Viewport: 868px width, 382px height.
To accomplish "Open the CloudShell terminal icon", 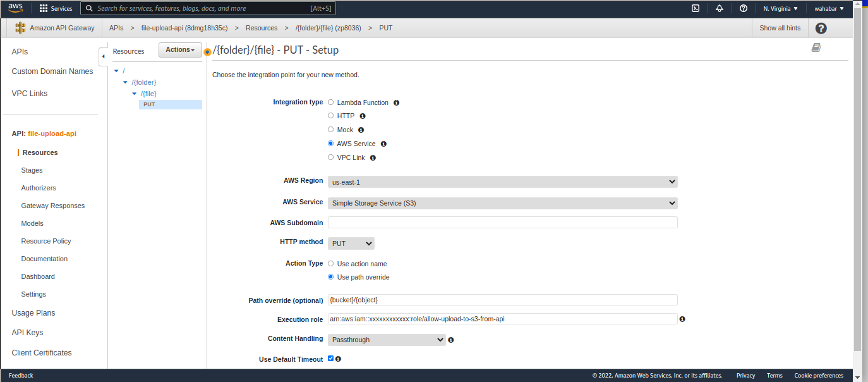I will point(695,9).
